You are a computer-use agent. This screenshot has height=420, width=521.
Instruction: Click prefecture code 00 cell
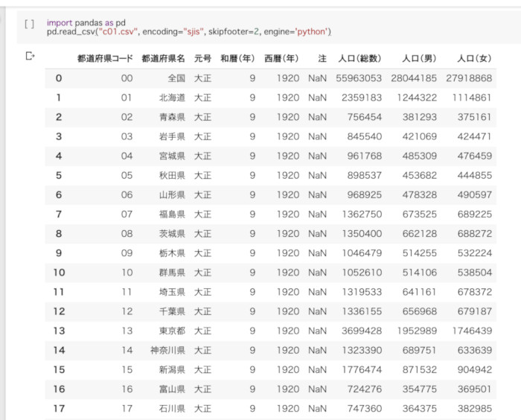tap(127, 78)
